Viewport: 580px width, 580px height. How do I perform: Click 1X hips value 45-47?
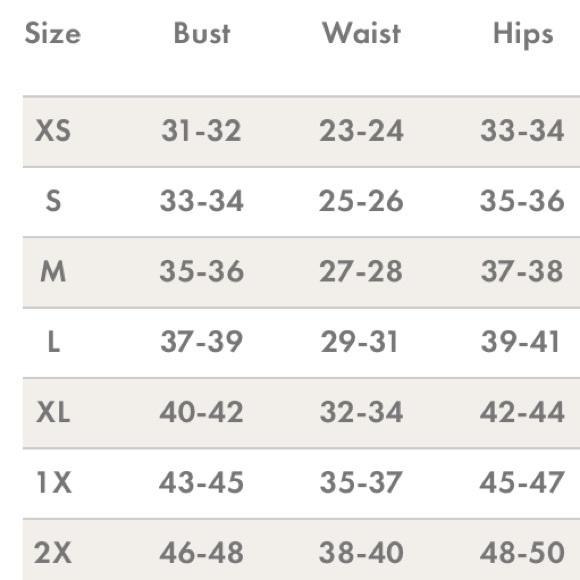tap(522, 482)
